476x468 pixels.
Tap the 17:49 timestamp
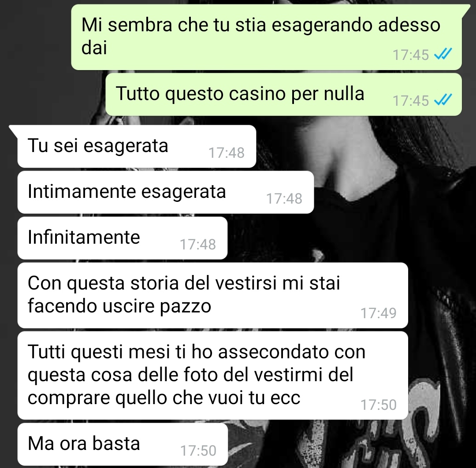(379, 313)
